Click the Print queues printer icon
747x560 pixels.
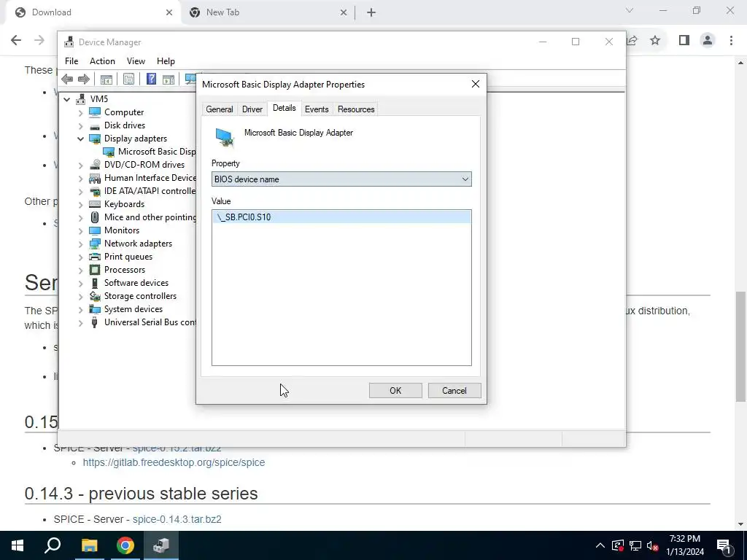pos(95,257)
